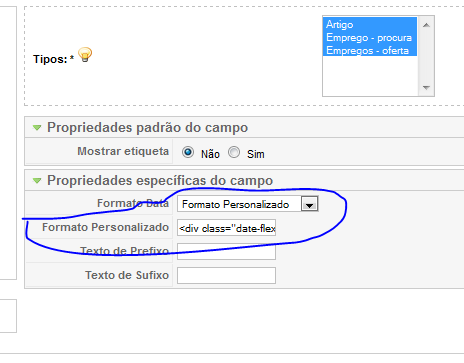Image resolution: width=464 pixels, height=363 pixels.
Task: Click the Texto de Sufixo label
Action: click(x=127, y=275)
